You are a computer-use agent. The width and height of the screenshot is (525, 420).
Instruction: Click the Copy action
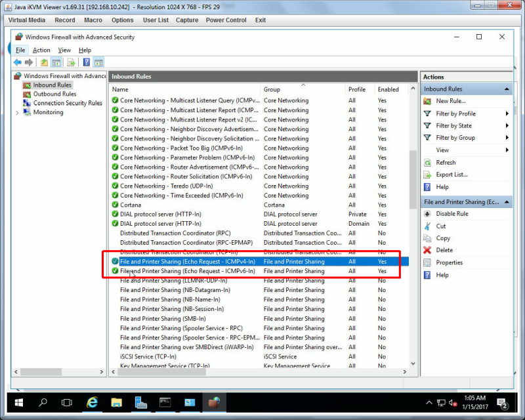442,238
